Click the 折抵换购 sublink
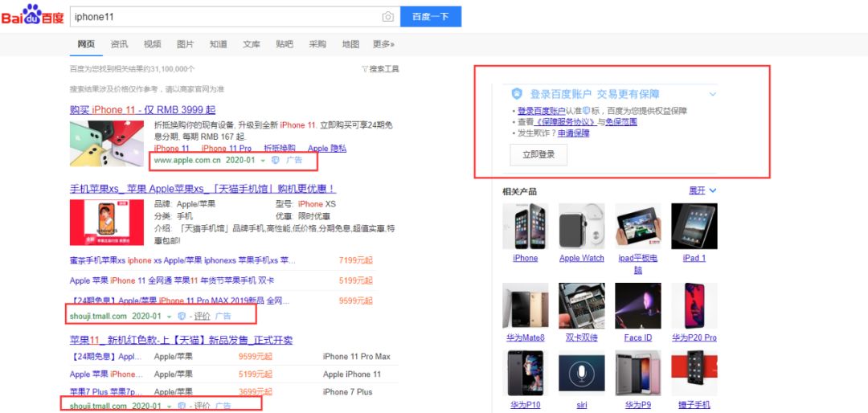This screenshot has width=868, height=413. (280, 149)
